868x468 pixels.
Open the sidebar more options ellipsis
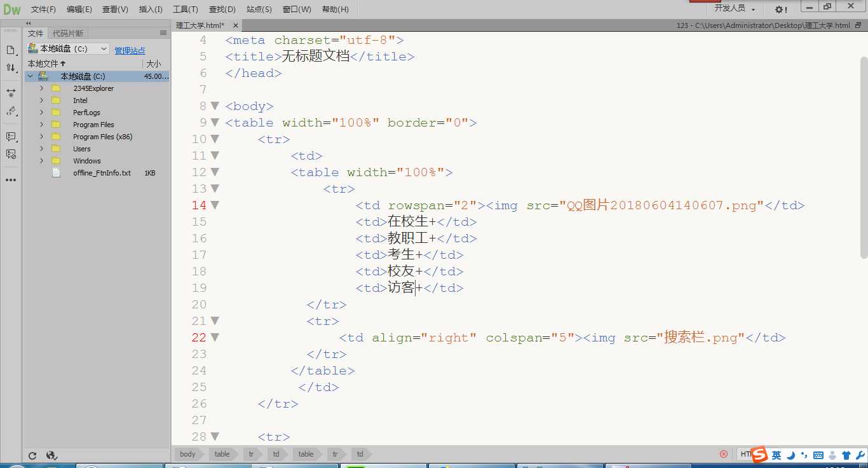(11, 180)
